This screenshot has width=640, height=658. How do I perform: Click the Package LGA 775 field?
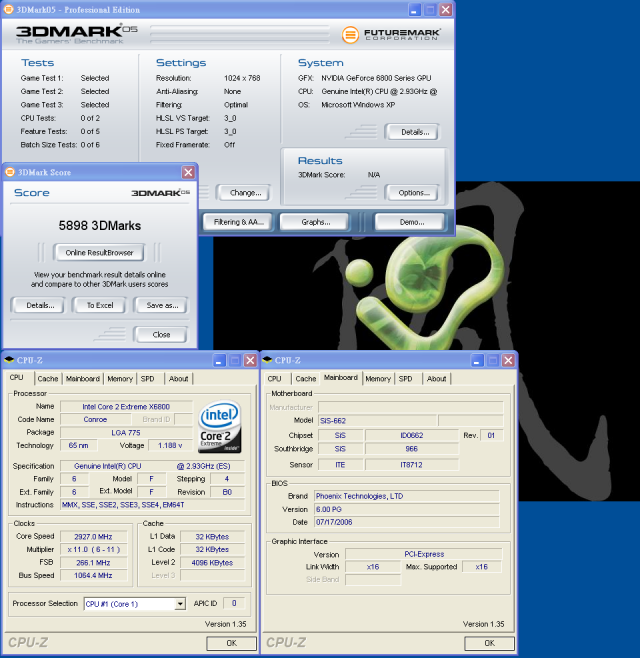coord(126,433)
